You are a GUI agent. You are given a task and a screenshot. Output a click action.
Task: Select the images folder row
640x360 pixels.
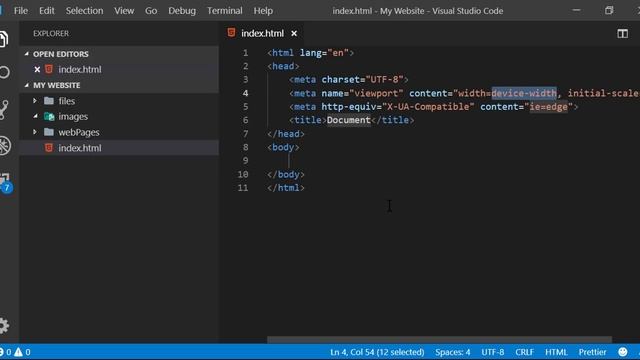click(x=119, y=116)
